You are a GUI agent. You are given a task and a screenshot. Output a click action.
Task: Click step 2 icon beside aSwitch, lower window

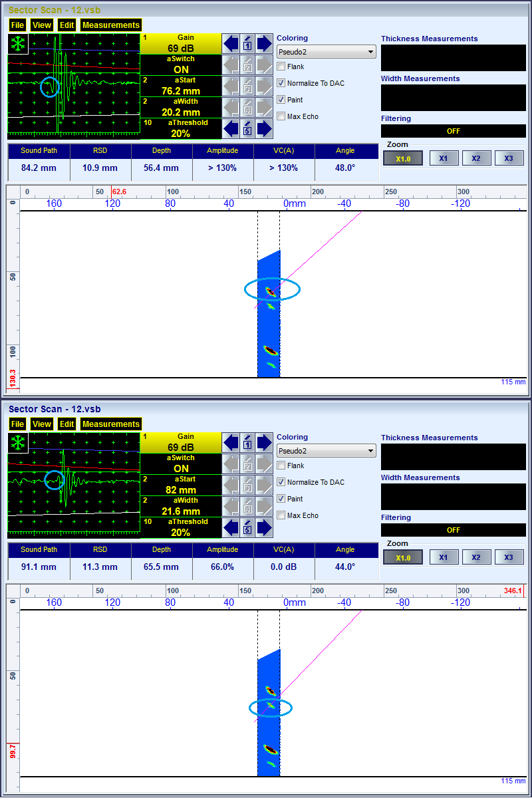(247, 464)
